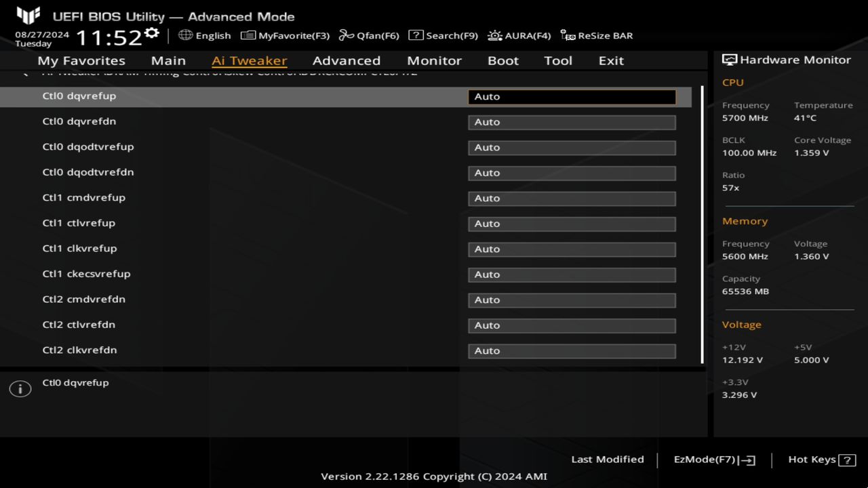Open Search(F9) tool
The width and height of the screenshot is (868, 488).
coord(443,35)
